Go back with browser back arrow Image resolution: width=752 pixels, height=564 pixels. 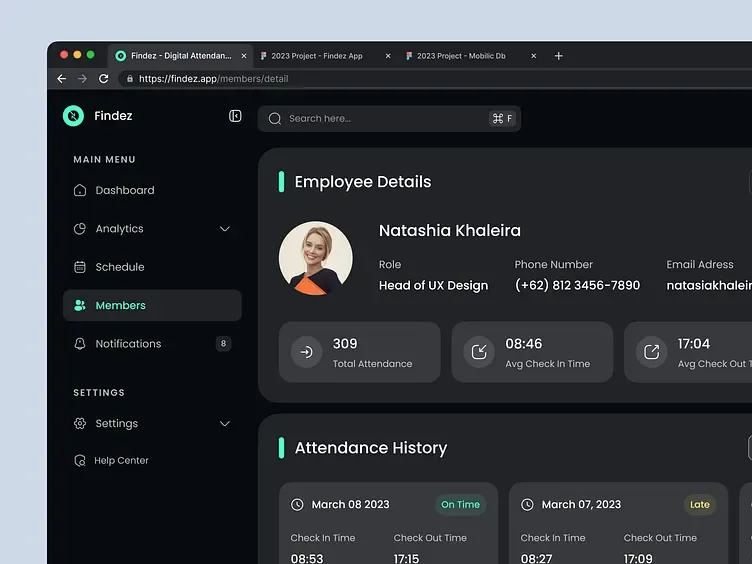pyautogui.click(x=61, y=79)
